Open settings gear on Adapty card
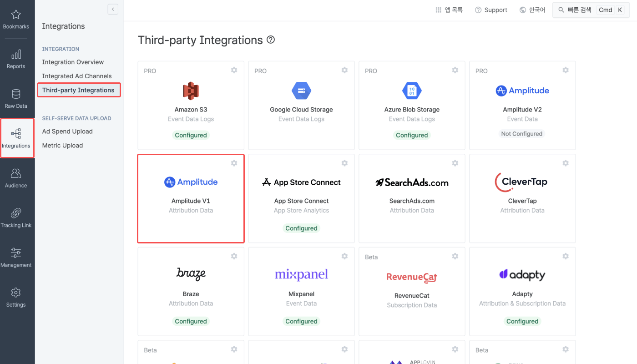This screenshot has width=637, height=364. [x=566, y=256]
